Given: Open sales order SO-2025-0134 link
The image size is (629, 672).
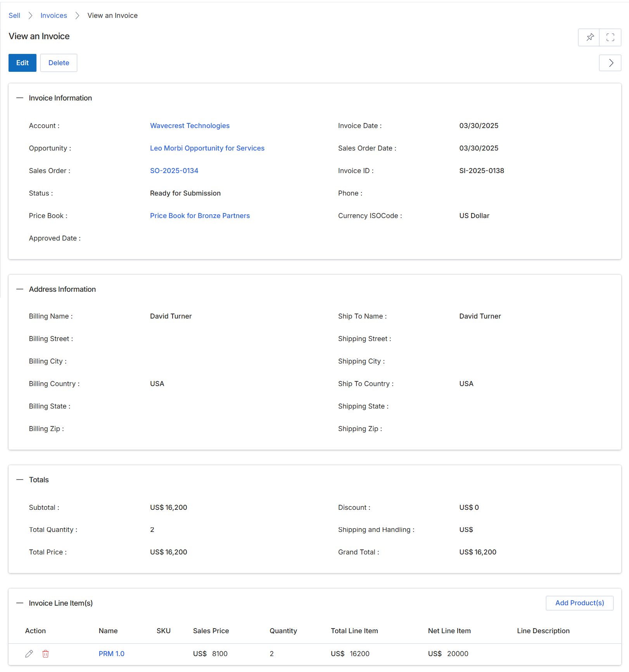Looking at the screenshot, I should tap(174, 171).
